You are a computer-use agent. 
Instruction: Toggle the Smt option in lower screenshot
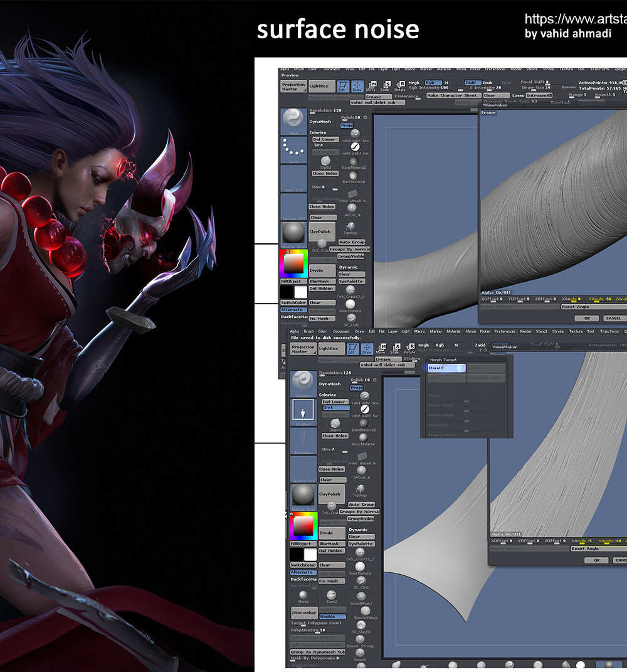[336, 408]
